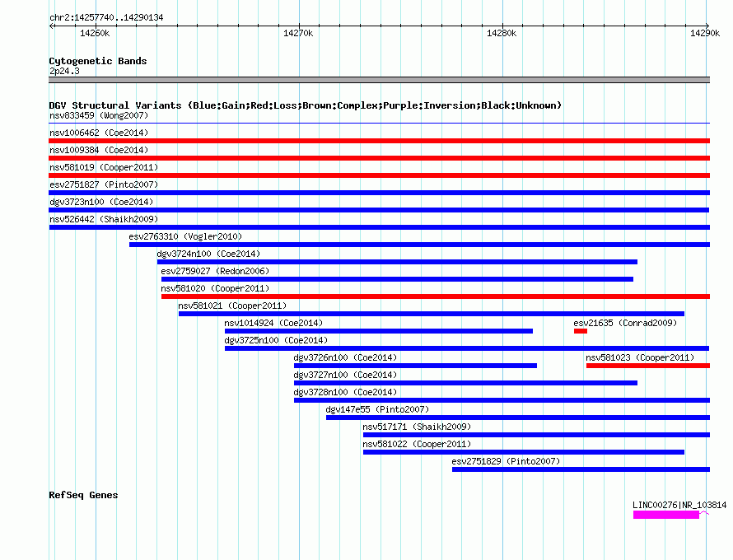Image resolution: width=733 pixels, height=560 pixels.
Task: Click the 14270k ruler tick label
Action: tap(298, 33)
